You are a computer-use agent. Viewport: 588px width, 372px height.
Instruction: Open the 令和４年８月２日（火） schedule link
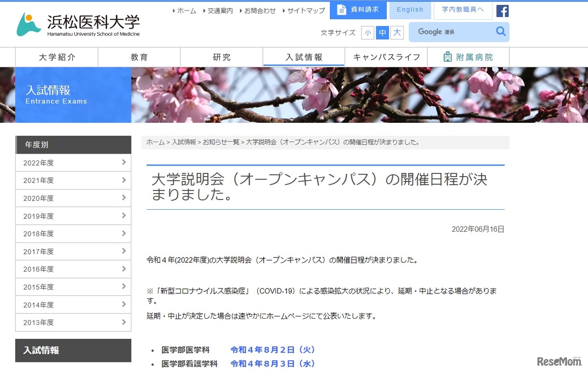272,350
